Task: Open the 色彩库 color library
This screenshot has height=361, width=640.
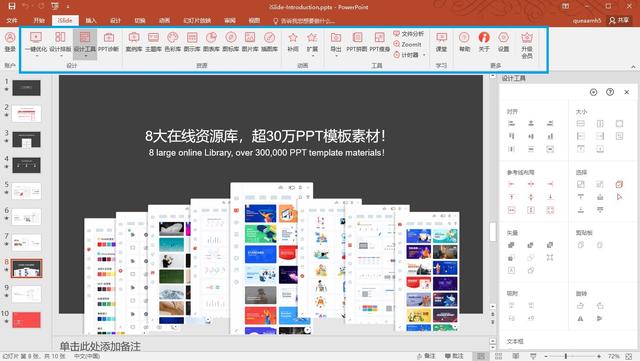Action: 173,42
